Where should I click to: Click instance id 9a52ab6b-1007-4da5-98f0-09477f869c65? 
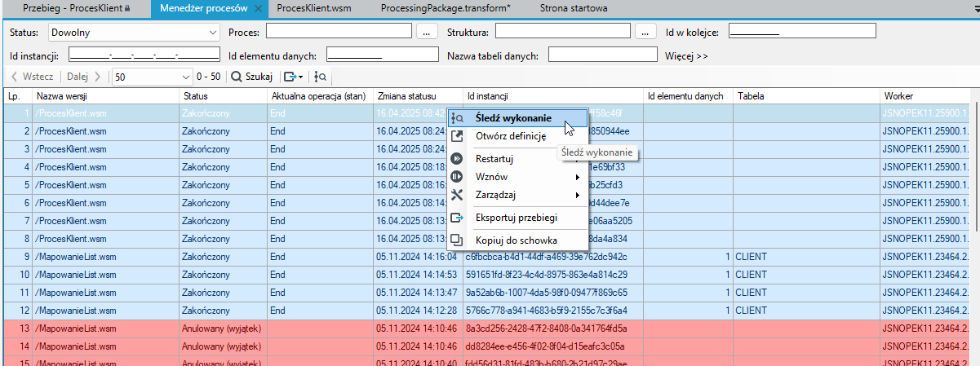pyautogui.click(x=546, y=292)
